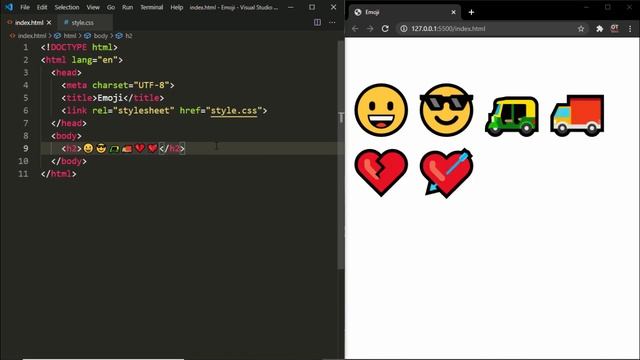Viewport: 640px width, 360px height.
Task: Open the Run menu
Action: point(127,7)
